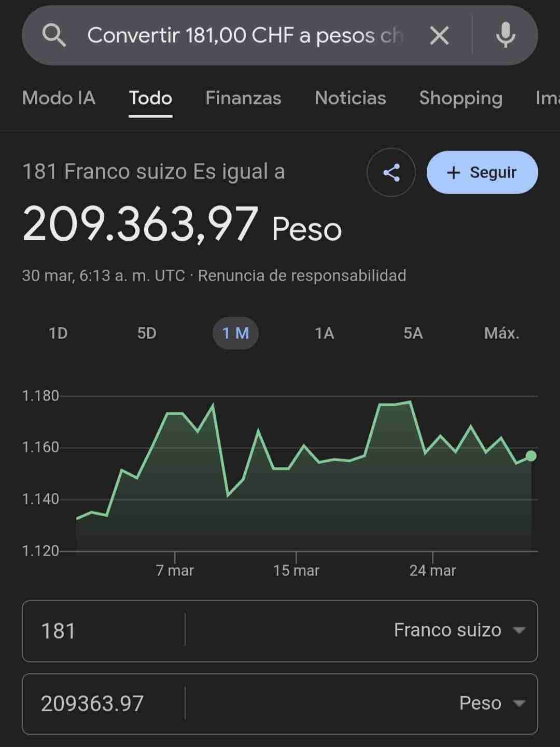Image resolution: width=560 pixels, height=747 pixels.
Task: Open the Shopping tab
Action: (460, 98)
